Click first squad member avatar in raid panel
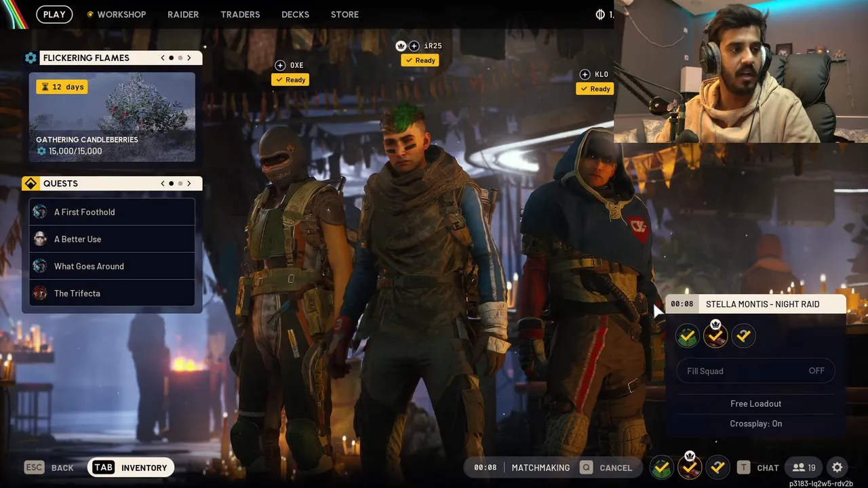The image size is (868, 488). (x=687, y=335)
